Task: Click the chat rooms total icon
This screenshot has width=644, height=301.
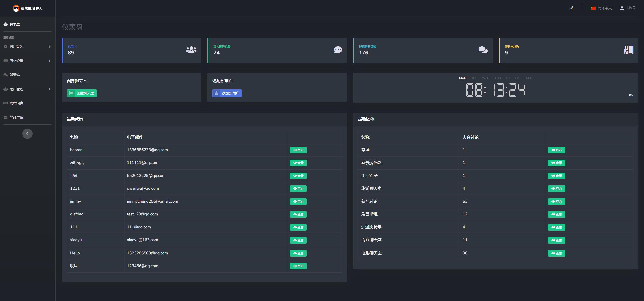Action: click(629, 50)
